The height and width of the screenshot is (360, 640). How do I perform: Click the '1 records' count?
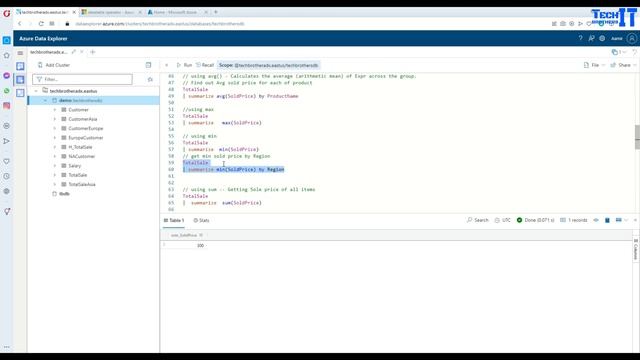(x=573, y=220)
